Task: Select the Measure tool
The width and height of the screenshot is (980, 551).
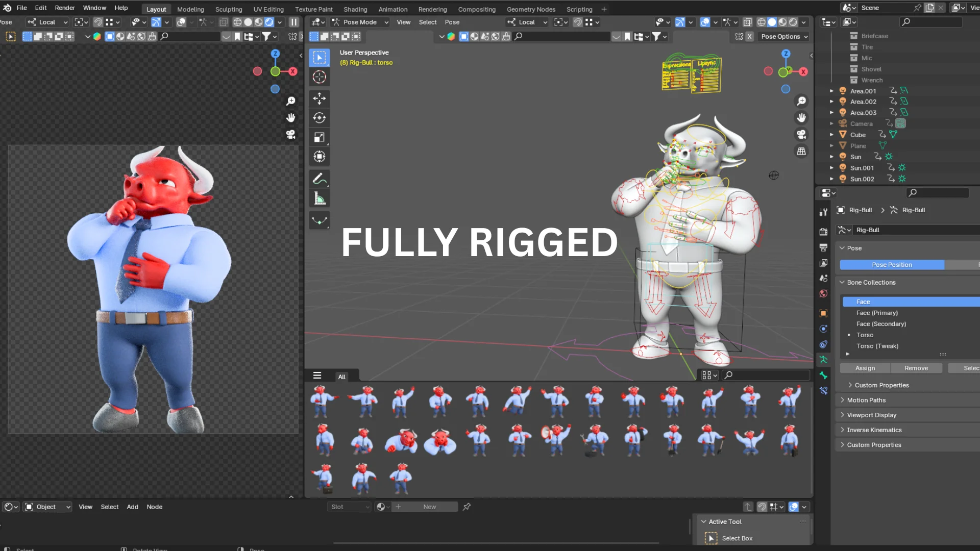Action: coord(320,197)
